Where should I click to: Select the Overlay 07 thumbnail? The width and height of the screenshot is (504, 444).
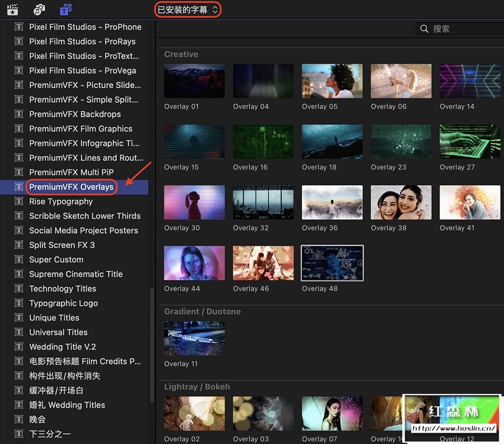click(x=332, y=413)
